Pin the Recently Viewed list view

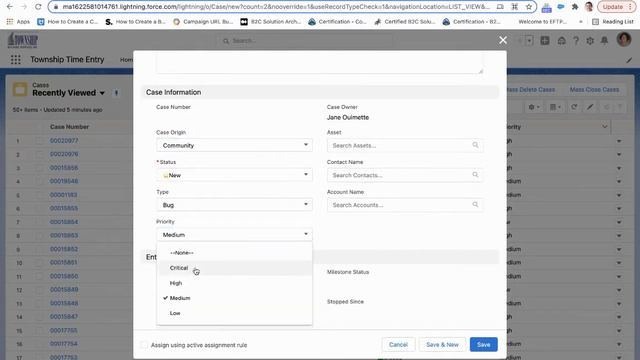[116, 93]
